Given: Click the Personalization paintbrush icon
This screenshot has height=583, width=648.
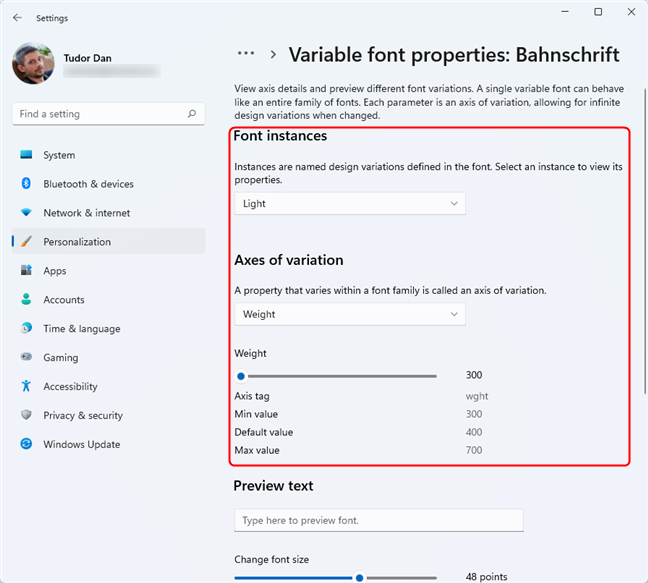Looking at the screenshot, I should click(26, 241).
